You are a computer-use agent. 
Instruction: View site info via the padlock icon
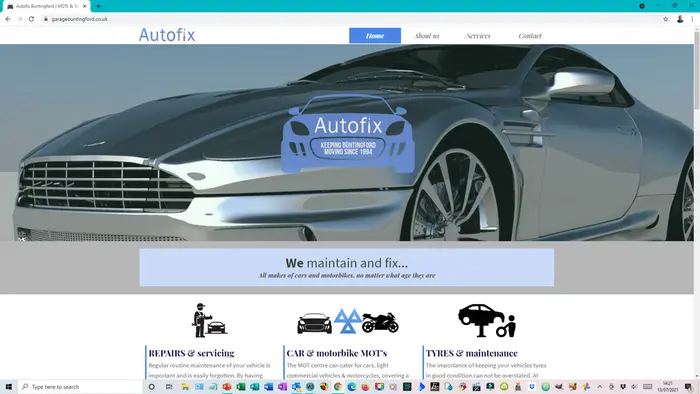pos(46,19)
